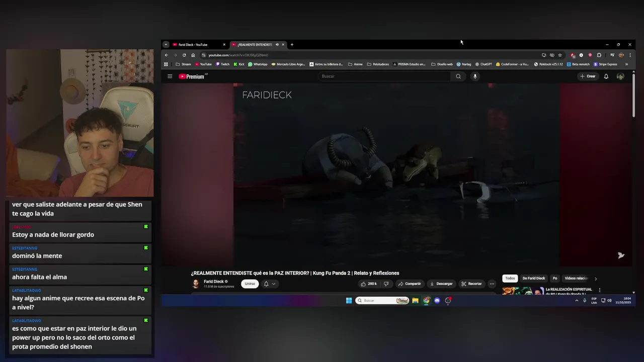Open YouTube notifications bell in header
The image size is (644, 362).
(x=606, y=76)
